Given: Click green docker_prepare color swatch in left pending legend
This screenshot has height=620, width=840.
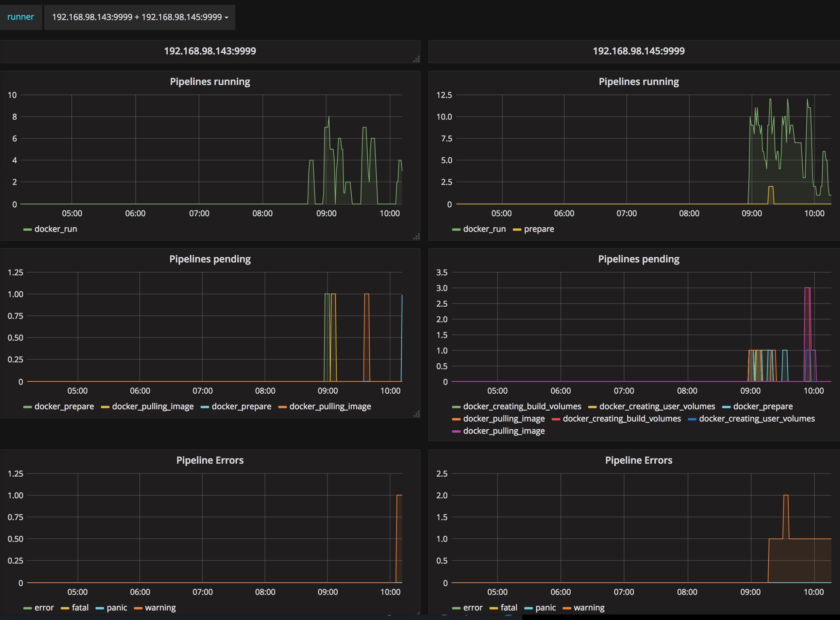Looking at the screenshot, I should (28, 407).
